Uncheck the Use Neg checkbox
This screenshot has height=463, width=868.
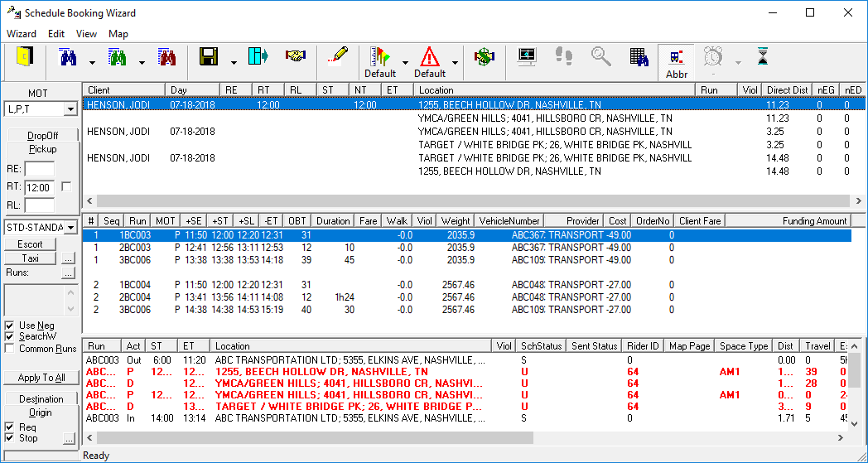[x=9, y=326]
